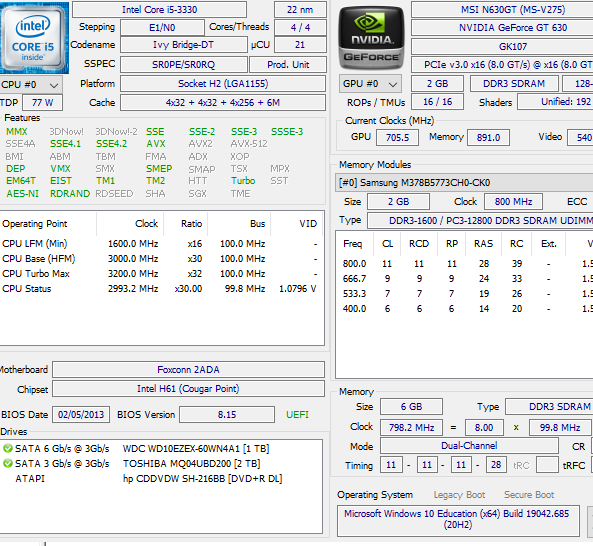Click the Socket H2 (LGA1155) platform field

(223, 84)
